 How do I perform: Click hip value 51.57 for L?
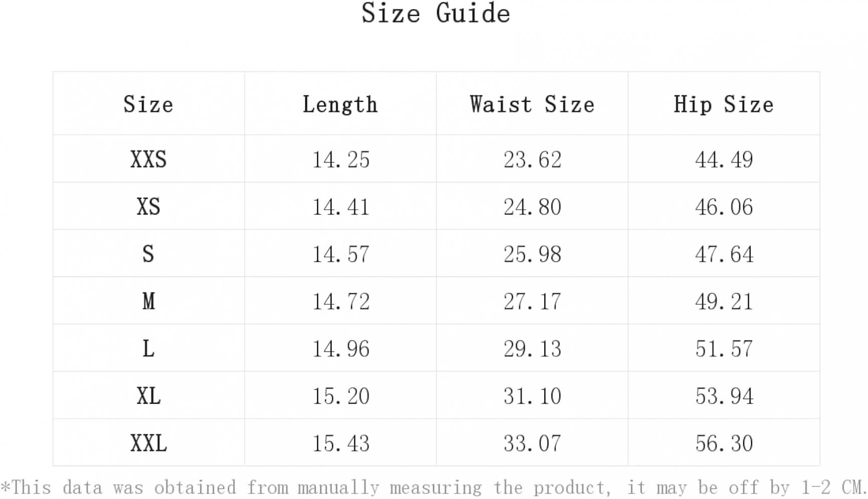point(724,349)
